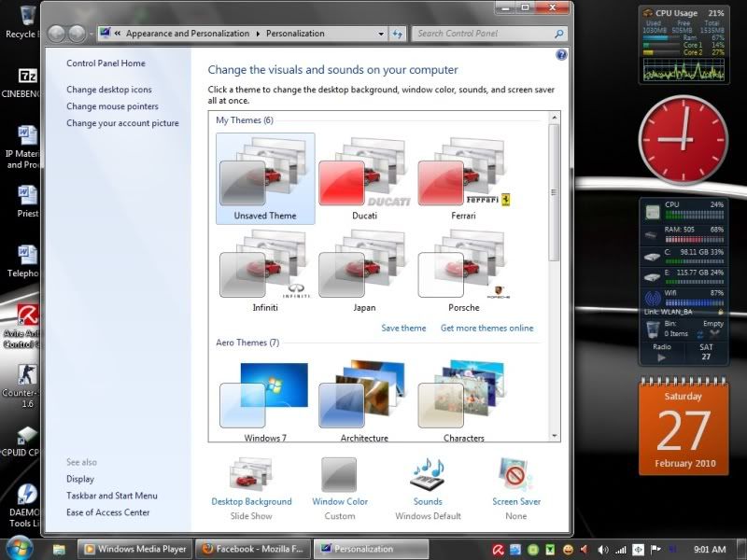Open Display under See also
This screenshot has height=560, width=747.
[x=80, y=479]
